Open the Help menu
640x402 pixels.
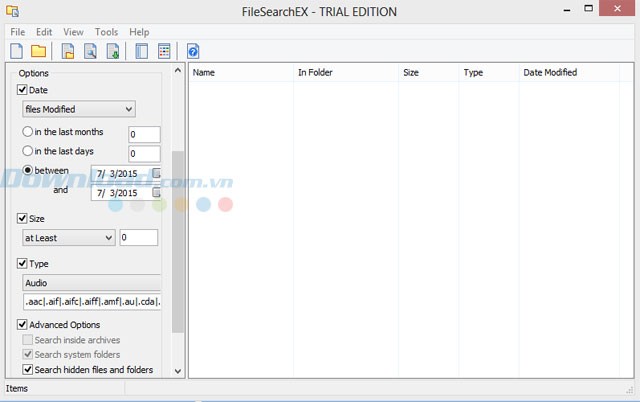139,32
